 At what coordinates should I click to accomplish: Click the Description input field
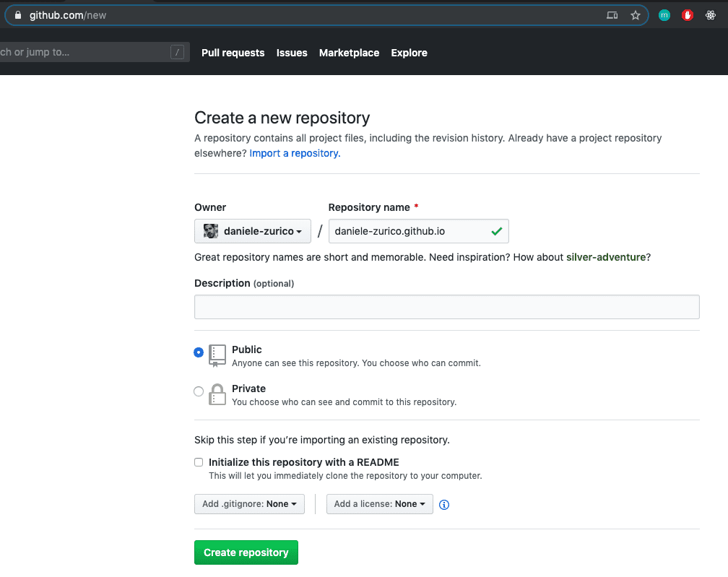click(446, 307)
